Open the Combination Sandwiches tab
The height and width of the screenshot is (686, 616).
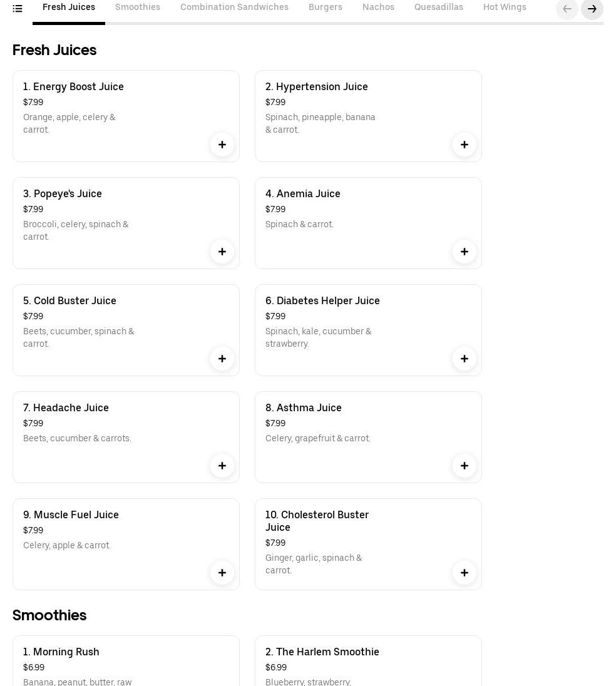[234, 8]
